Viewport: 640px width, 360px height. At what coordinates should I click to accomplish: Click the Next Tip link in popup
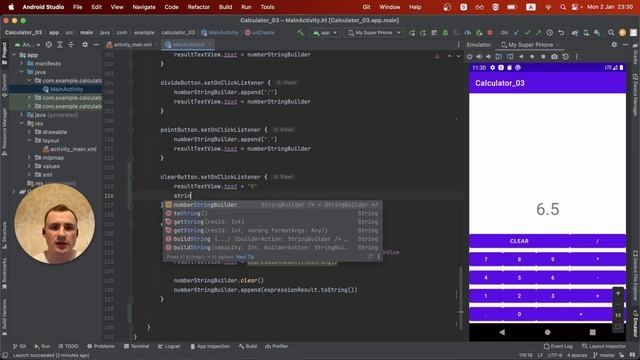[245, 257]
